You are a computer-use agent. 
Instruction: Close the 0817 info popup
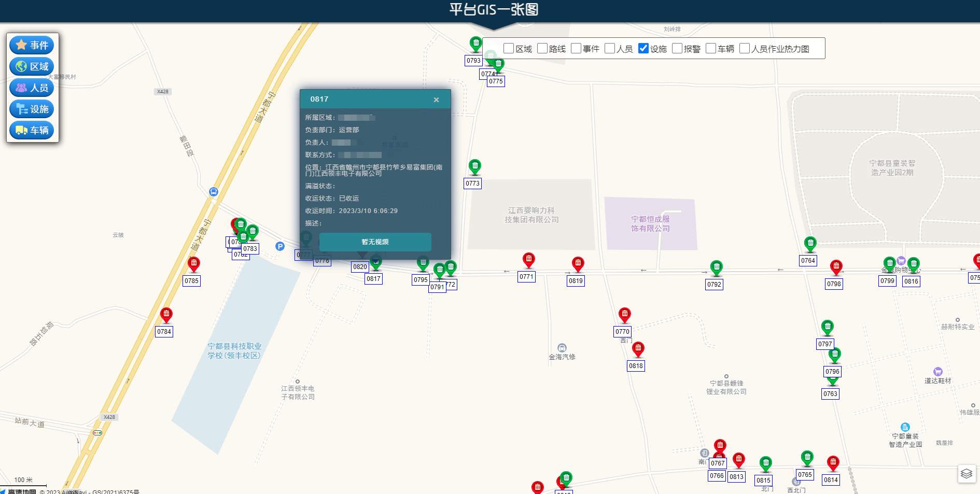tap(436, 100)
